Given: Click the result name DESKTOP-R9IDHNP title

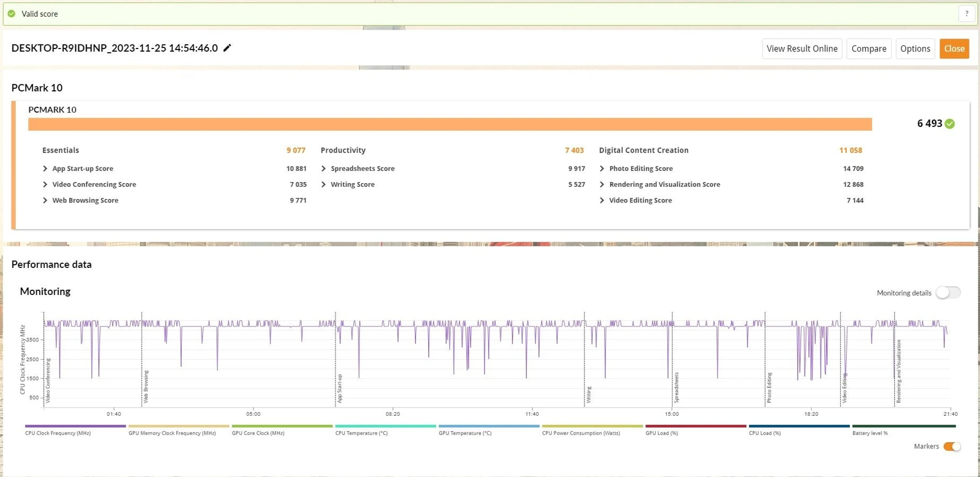Looking at the screenshot, I should point(114,48).
